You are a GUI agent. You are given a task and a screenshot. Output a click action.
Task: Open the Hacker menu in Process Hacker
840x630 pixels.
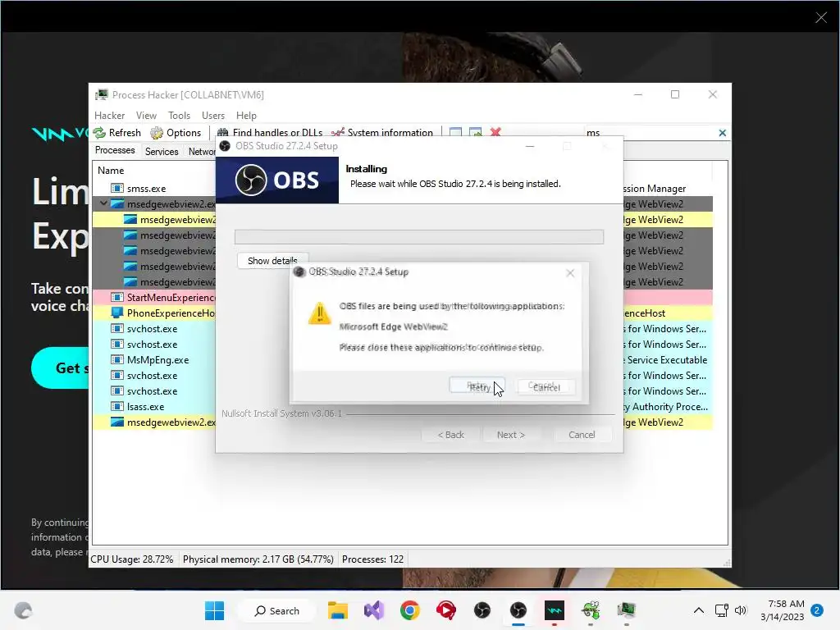click(x=109, y=115)
